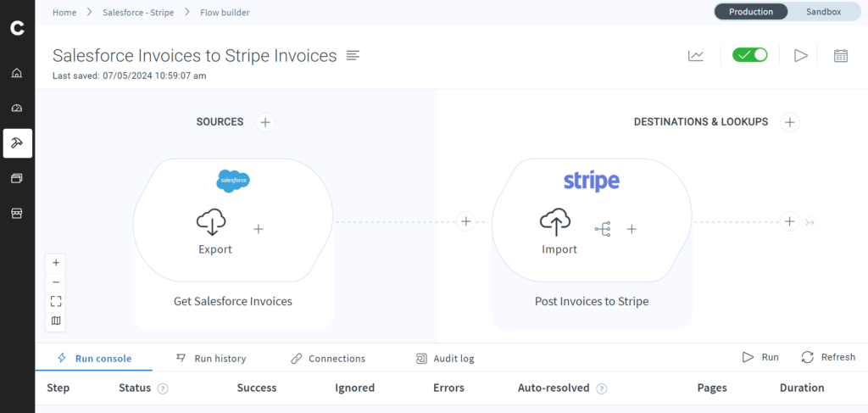Screen dimensions: 868x413
Task: Toggle the flow enabled switch off
Action: (x=749, y=55)
